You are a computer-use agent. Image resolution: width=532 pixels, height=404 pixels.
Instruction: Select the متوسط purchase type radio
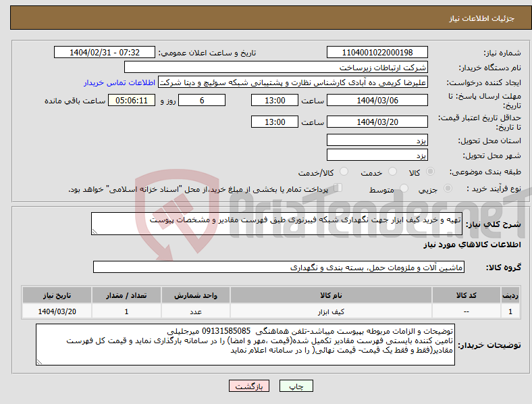pyautogui.click(x=404, y=188)
